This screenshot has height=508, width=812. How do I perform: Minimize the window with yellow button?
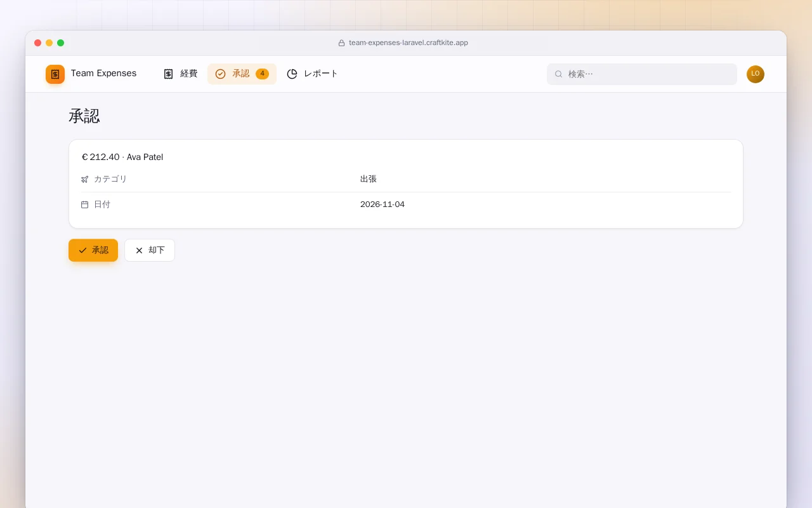click(49, 43)
